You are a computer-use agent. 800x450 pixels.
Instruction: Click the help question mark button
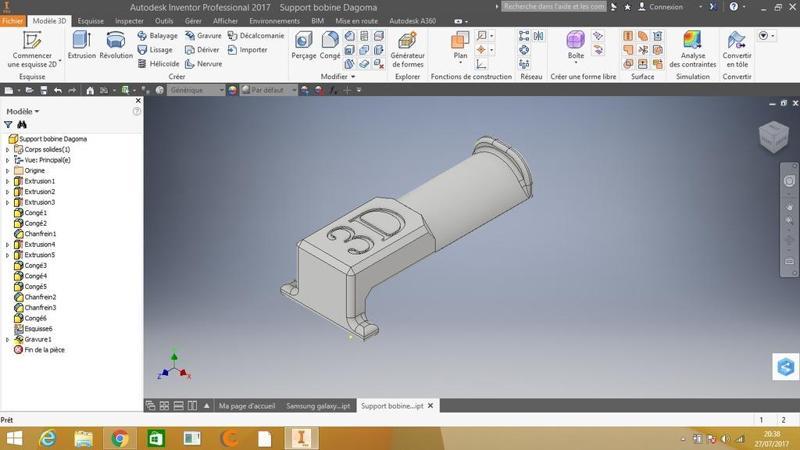(733, 7)
